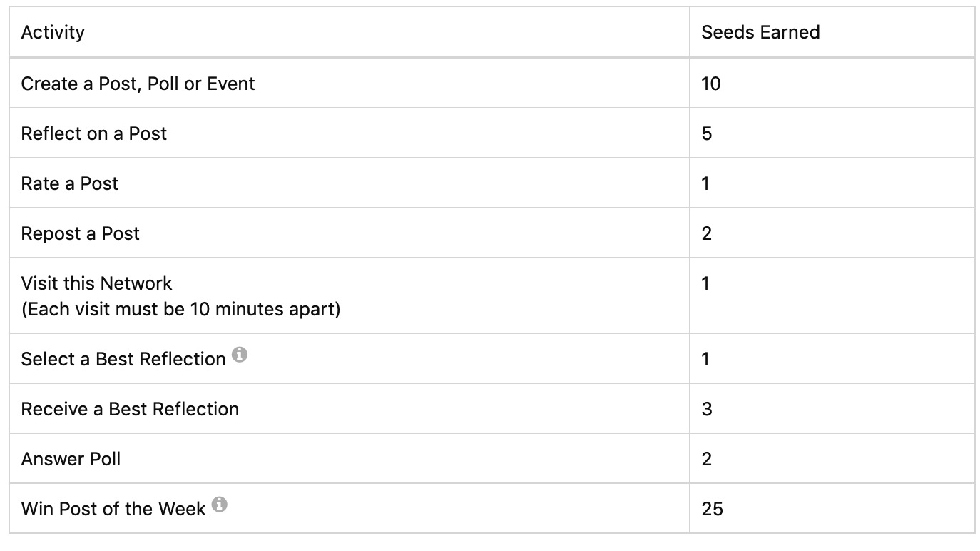Select the Create a Post, Poll or Event row
Screen dimensions: 980x551
[x=138, y=84]
